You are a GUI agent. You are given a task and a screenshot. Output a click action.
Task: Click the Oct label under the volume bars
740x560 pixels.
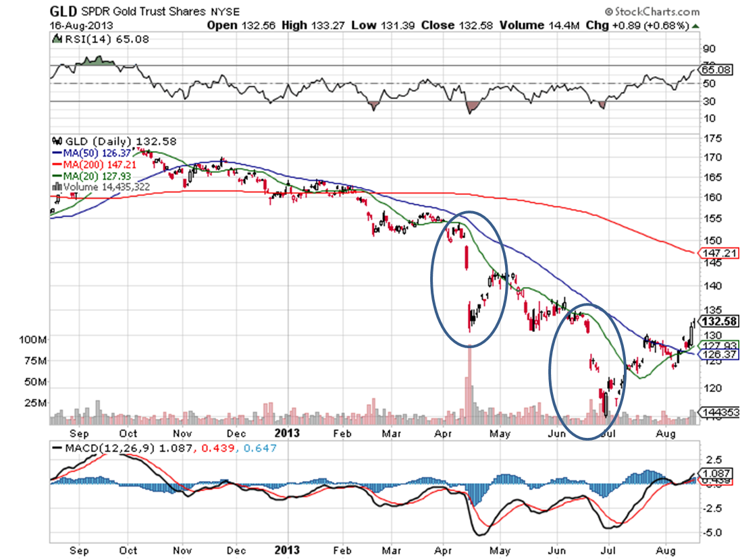128,434
